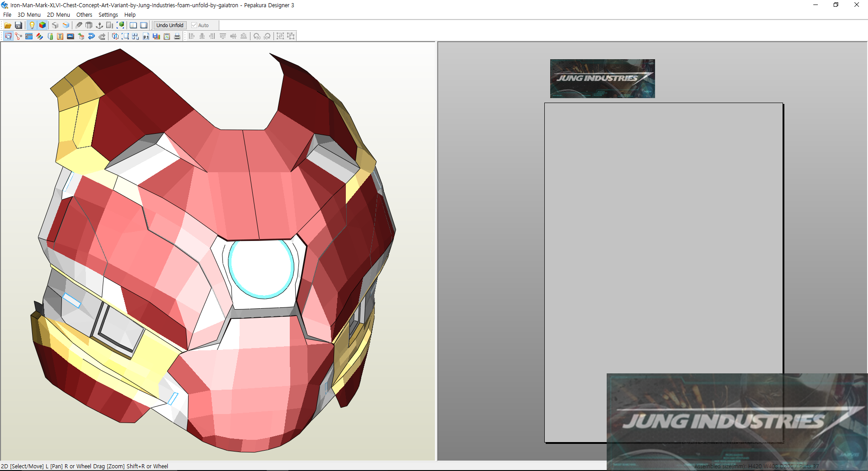The height and width of the screenshot is (471, 868).
Task: Click the arrange parts squares icon
Action: point(136,36)
